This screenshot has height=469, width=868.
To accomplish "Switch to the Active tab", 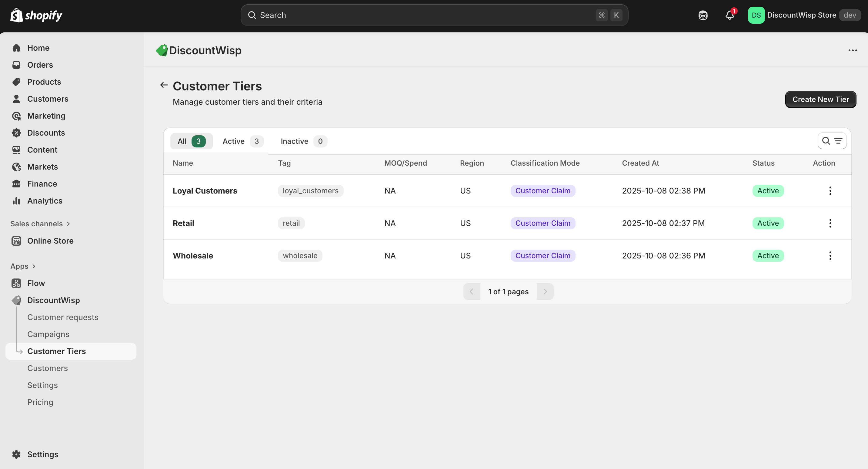I will point(242,141).
